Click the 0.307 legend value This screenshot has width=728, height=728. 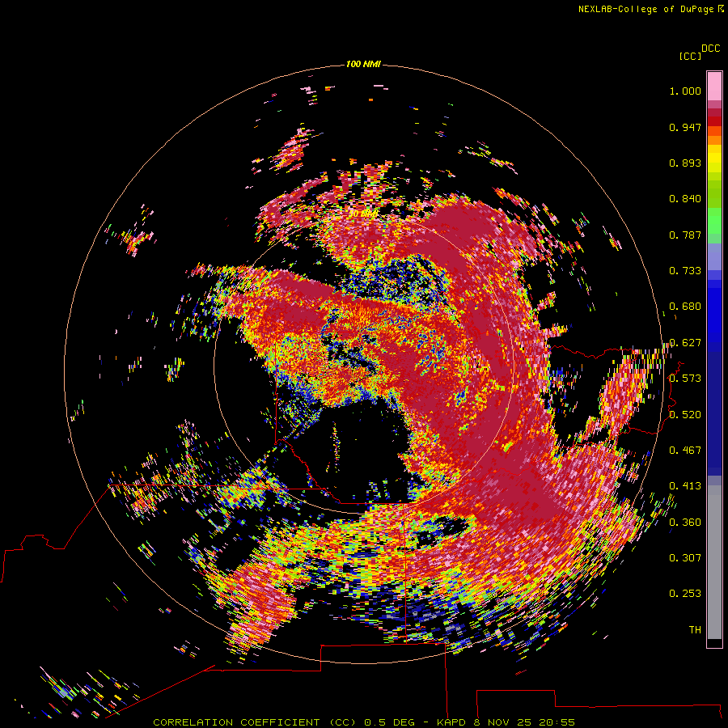pos(685,558)
